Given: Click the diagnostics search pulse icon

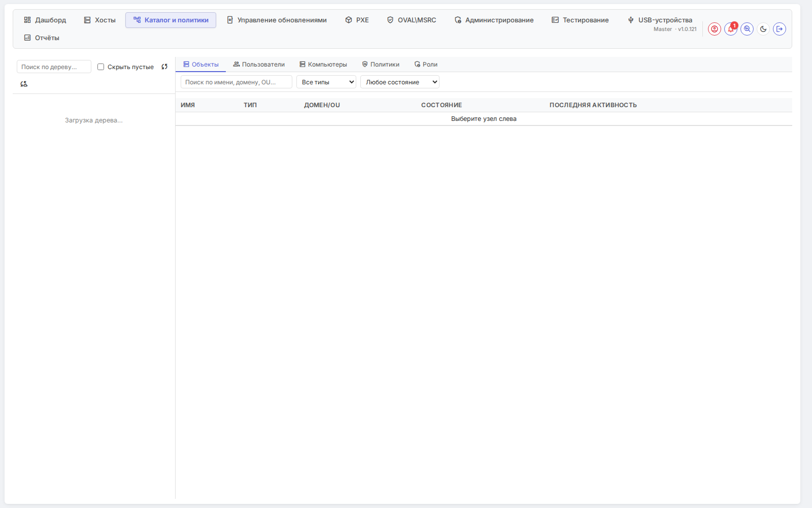Looking at the screenshot, I should pos(747,29).
